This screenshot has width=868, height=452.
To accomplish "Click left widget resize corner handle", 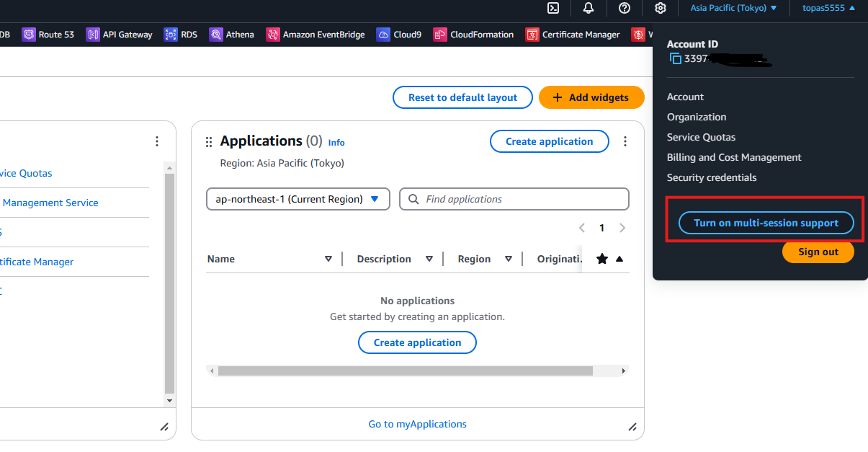I will pyautogui.click(x=164, y=427).
